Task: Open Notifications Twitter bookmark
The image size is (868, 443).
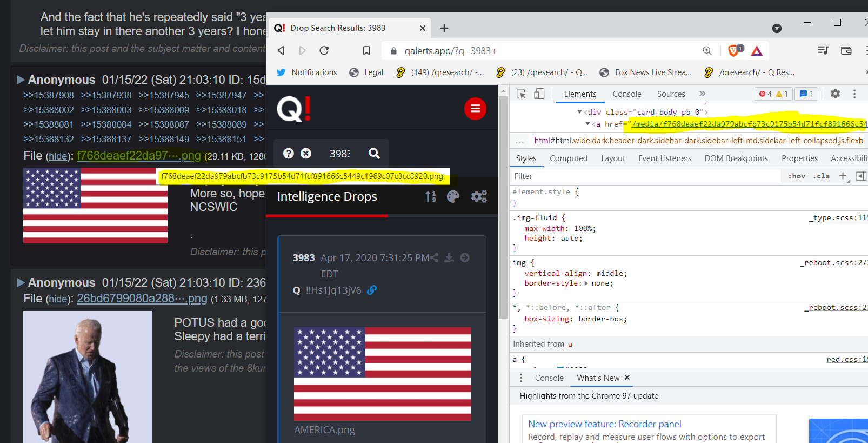Action: (x=306, y=72)
